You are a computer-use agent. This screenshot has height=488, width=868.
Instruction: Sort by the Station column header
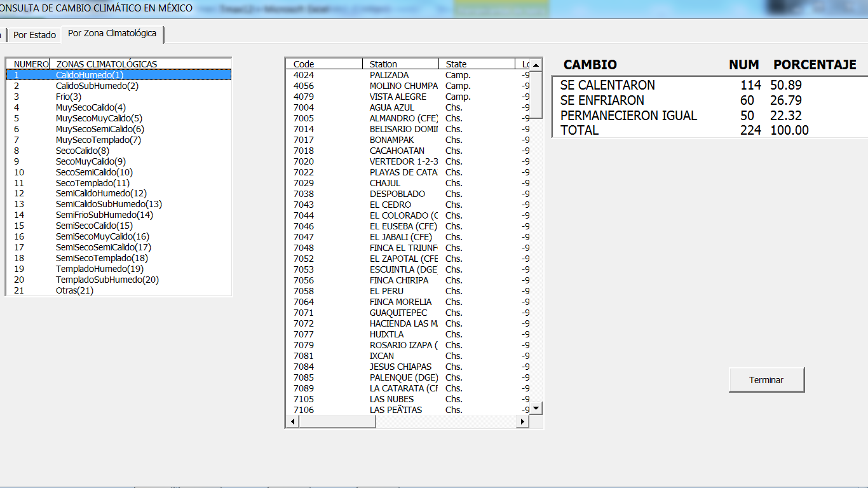tap(400, 64)
